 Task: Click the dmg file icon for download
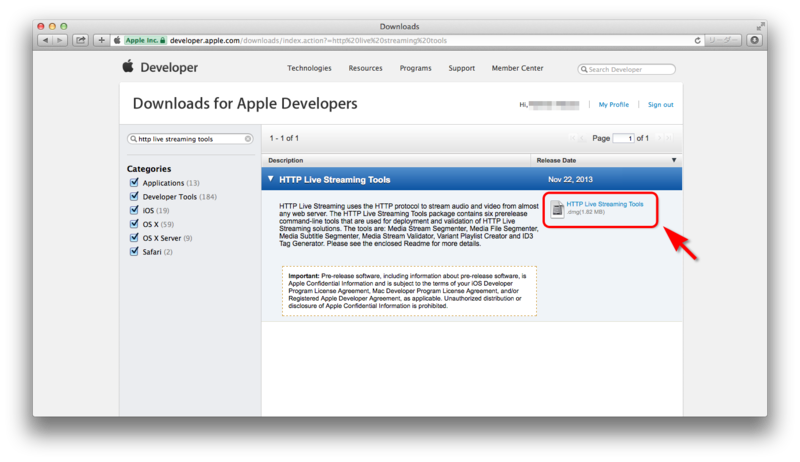(557, 209)
